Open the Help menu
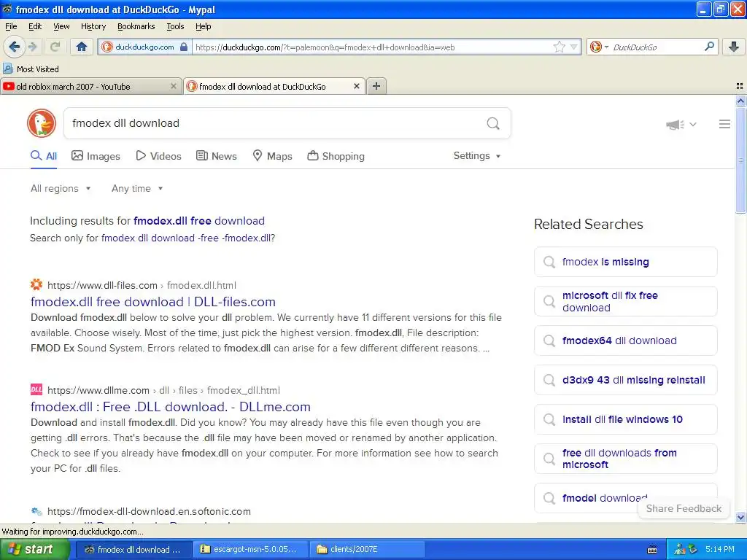747x560 pixels. (203, 26)
